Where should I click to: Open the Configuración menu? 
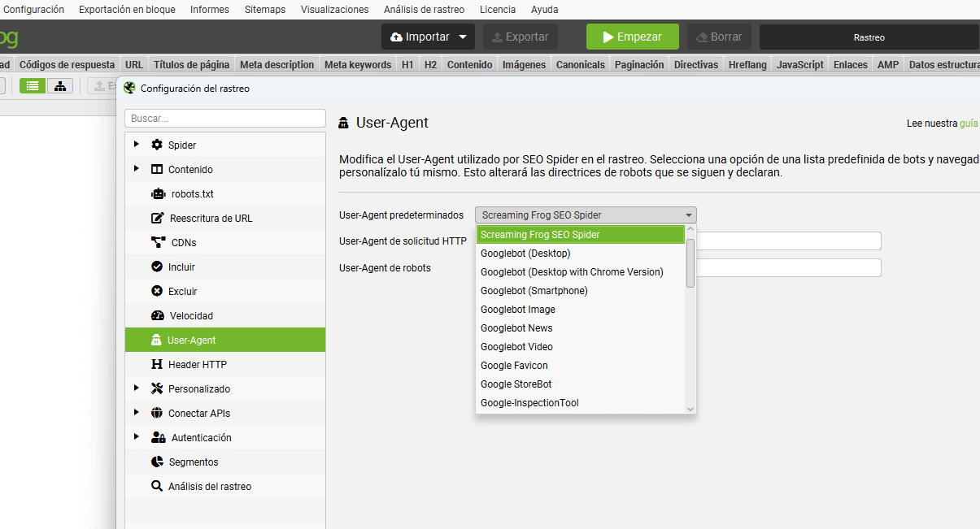[x=33, y=10]
